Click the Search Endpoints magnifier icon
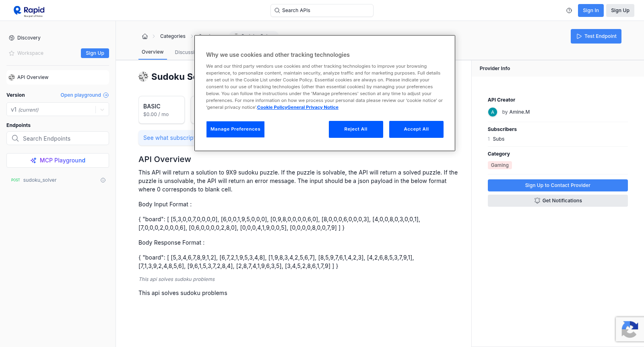The width and height of the screenshot is (644, 347). [x=15, y=138]
